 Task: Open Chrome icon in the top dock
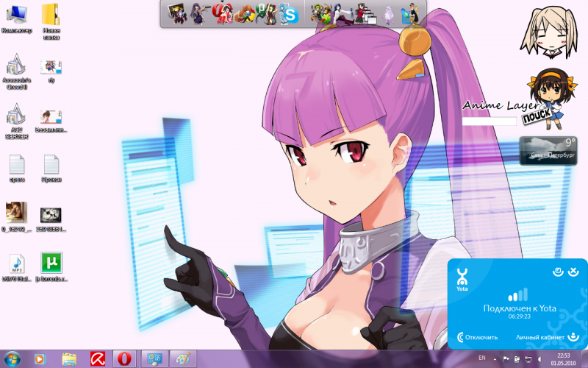245,14
